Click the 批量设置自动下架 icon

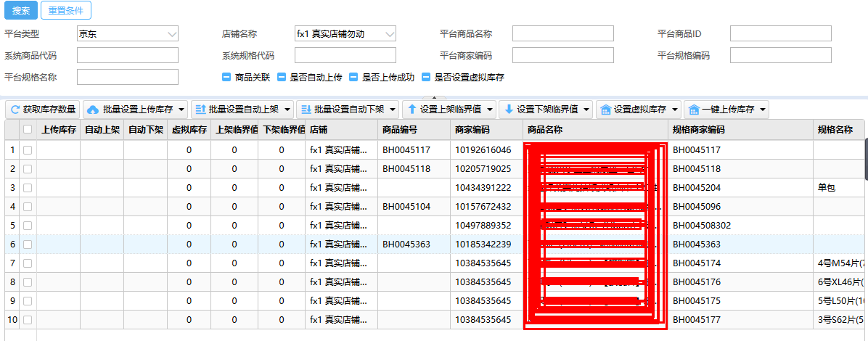304,110
